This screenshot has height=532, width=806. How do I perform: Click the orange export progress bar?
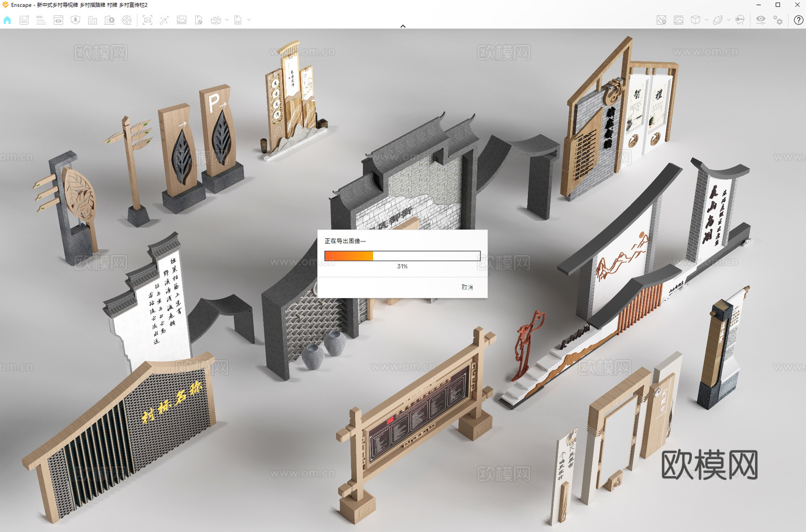point(402,256)
